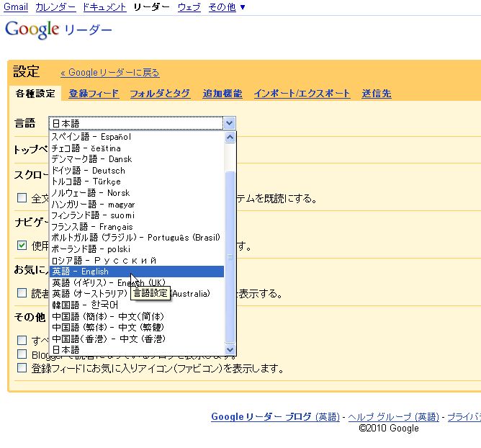Choose ノルウェー語 - Norsk option

point(137,193)
